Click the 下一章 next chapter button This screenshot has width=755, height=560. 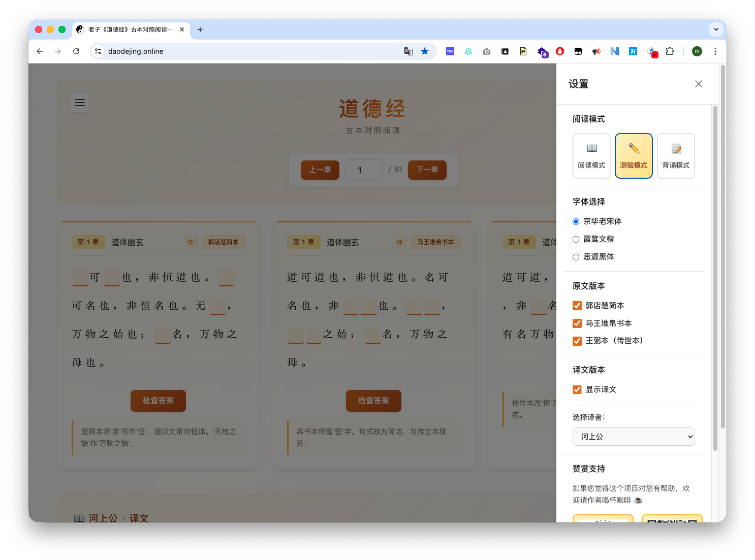pos(427,170)
